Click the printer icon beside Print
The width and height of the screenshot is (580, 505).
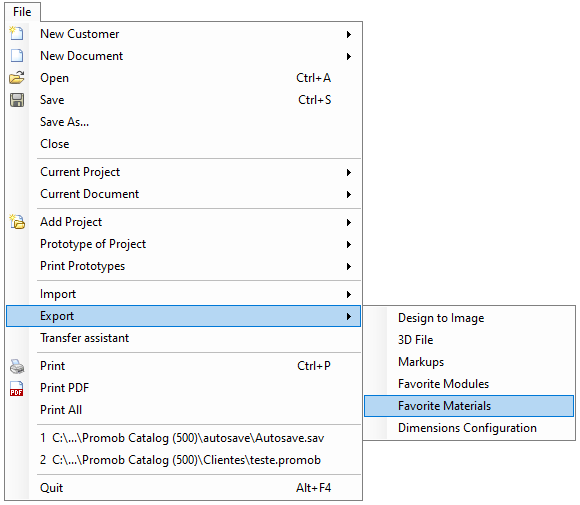[17, 366]
